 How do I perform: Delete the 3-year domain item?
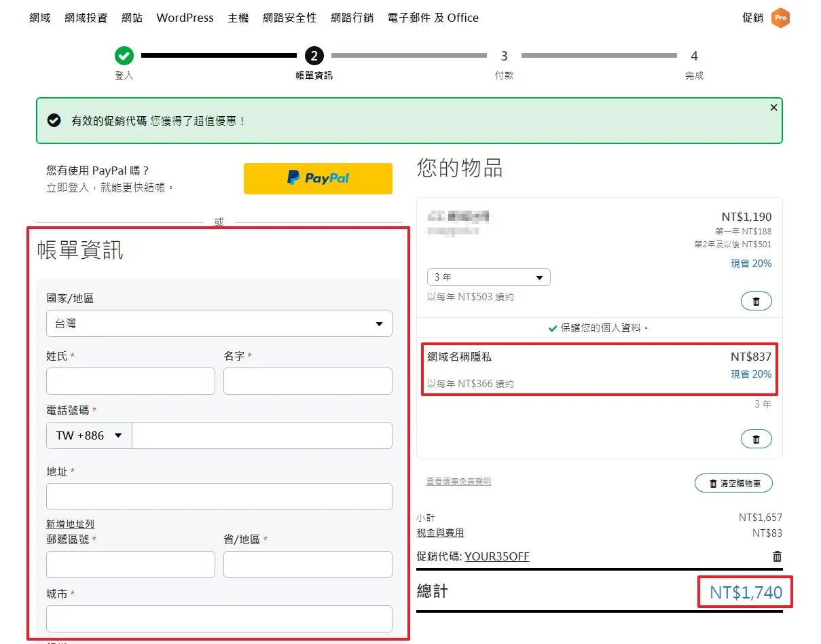[x=756, y=302]
